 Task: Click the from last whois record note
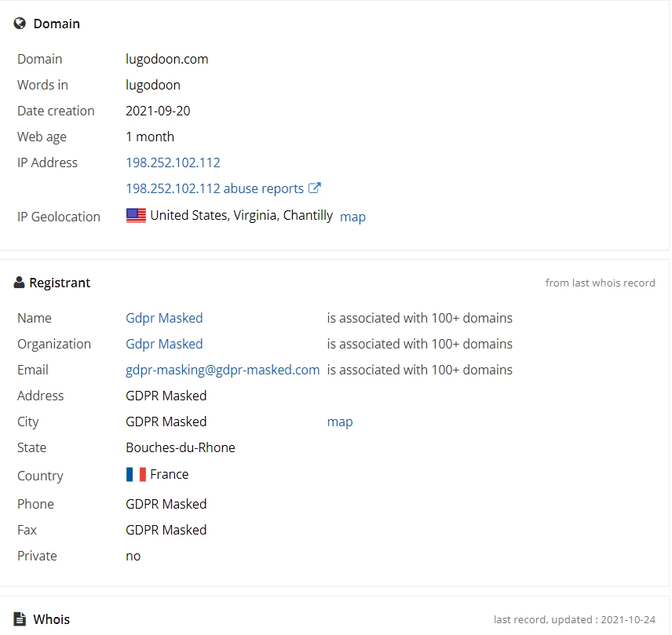(600, 283)
